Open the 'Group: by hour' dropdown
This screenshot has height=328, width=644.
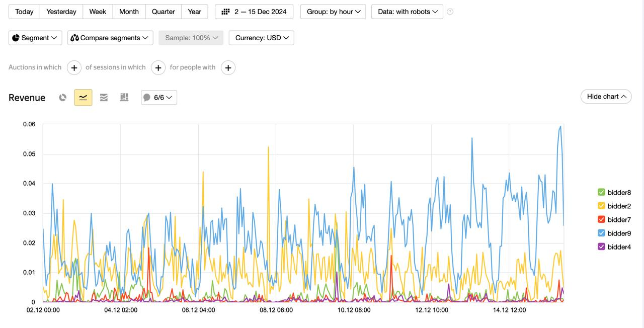334,12
